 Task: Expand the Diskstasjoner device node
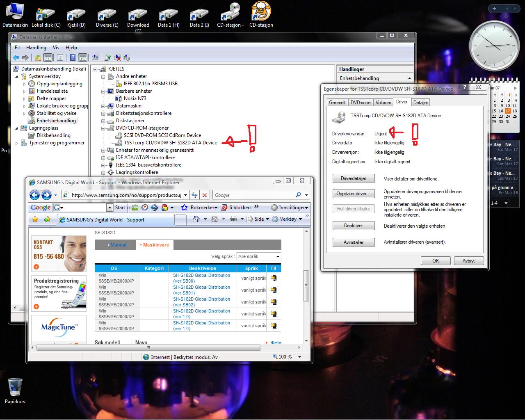point(103,121)
